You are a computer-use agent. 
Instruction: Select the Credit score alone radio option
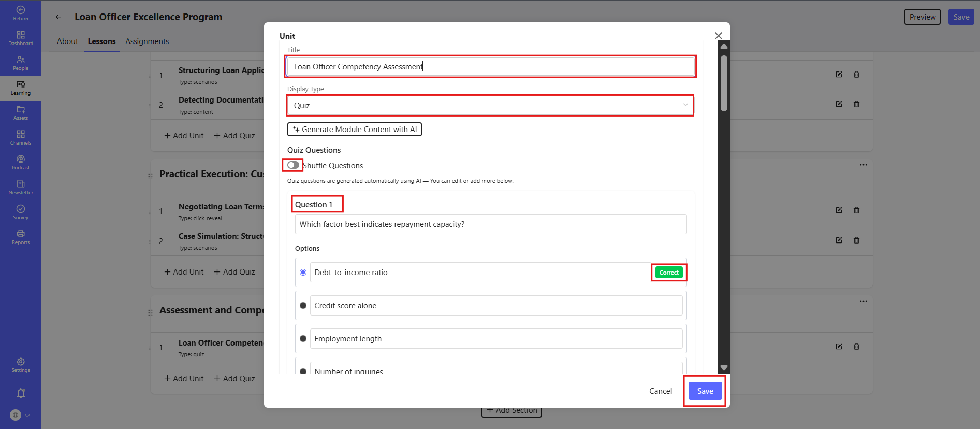click(x=303, y=306)
